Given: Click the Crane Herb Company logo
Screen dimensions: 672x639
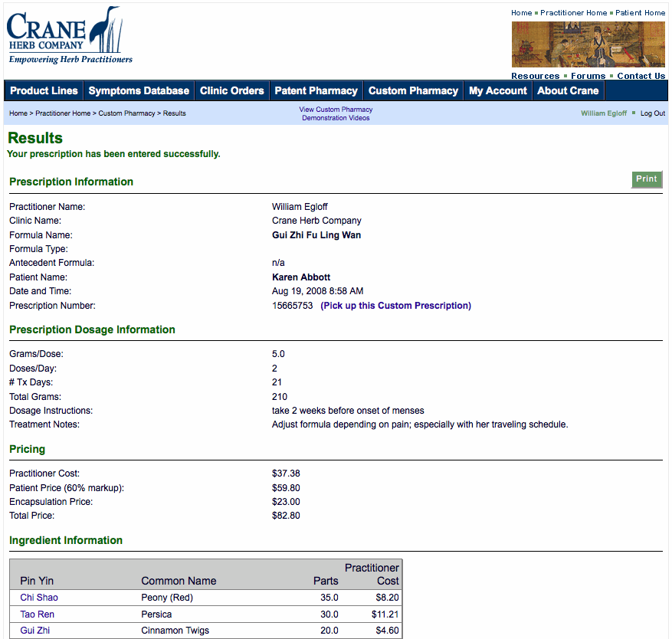Looking at the screenshot, I should (x=69, y=35).
